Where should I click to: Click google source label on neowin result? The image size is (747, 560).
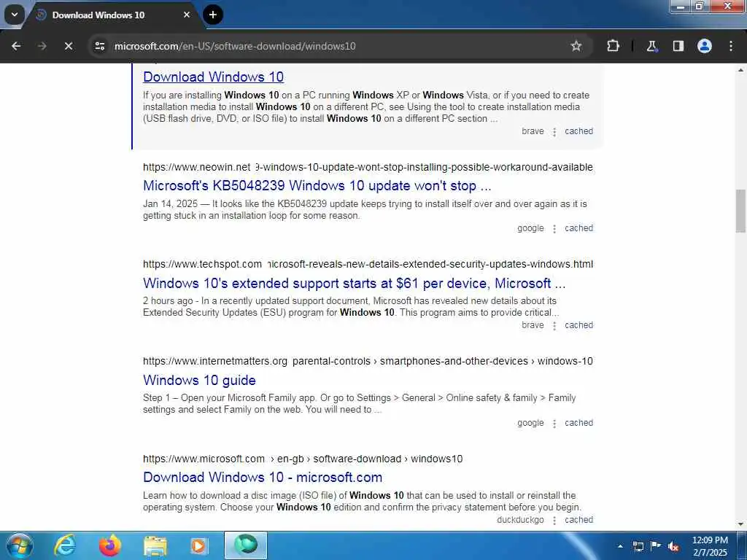tap(530, 228)
